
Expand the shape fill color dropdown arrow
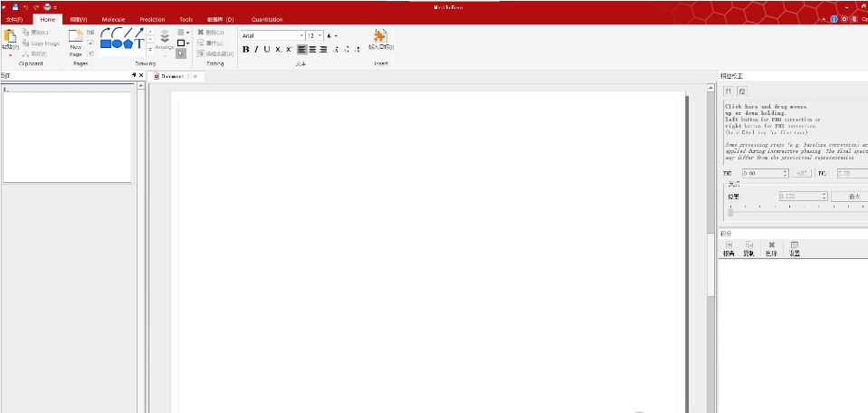point(188,33)
